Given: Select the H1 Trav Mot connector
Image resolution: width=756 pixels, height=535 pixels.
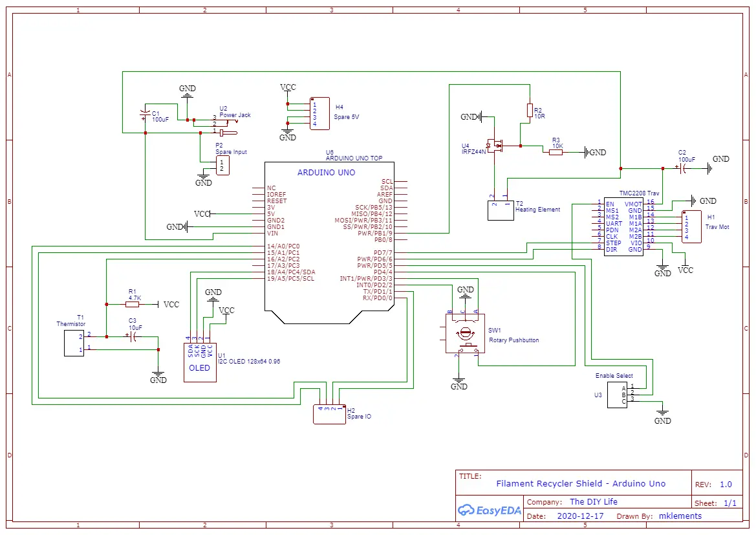Looking at the screenshot, I should pos(692,226).
